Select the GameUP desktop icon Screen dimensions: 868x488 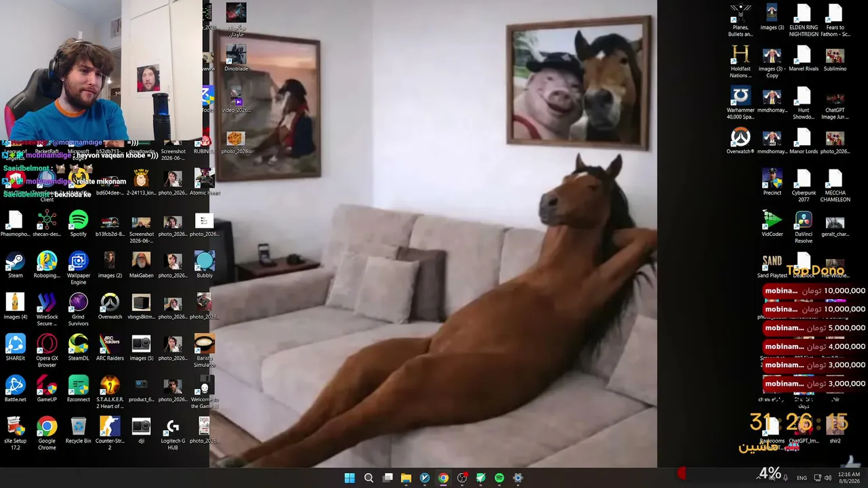[x=47, y=390]
